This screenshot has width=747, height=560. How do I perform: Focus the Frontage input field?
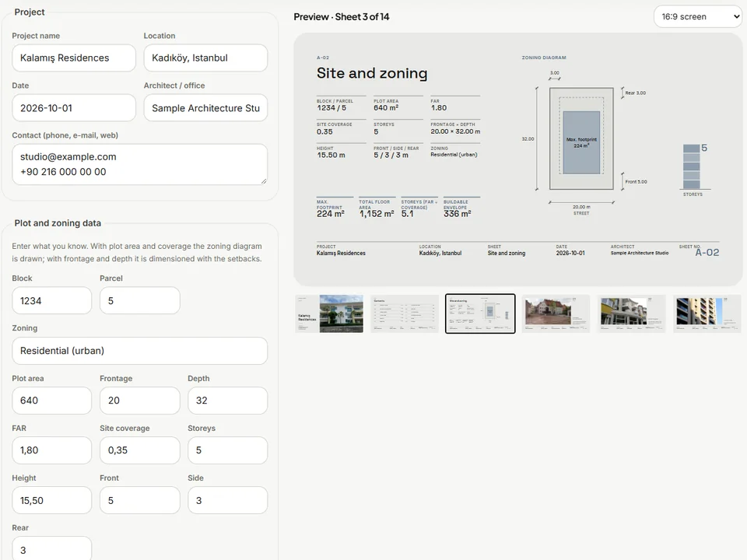click(140, 401)
